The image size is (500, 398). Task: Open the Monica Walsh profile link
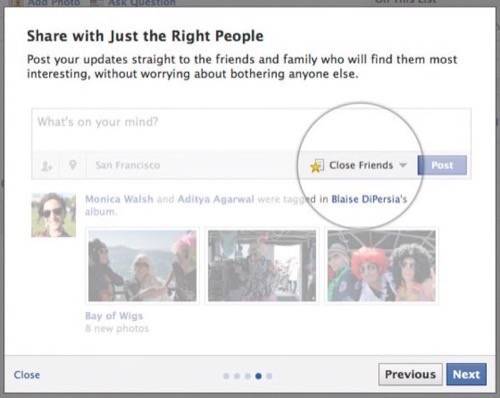coord(119,199)
